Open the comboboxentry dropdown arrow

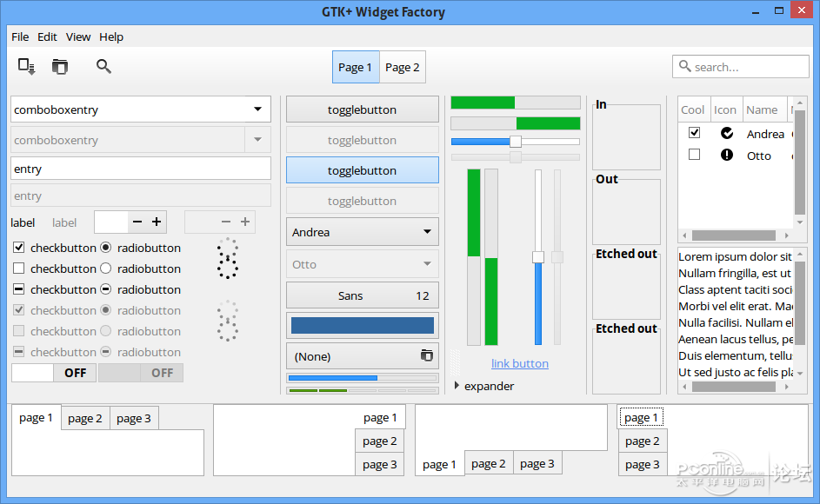pos(257,109)
